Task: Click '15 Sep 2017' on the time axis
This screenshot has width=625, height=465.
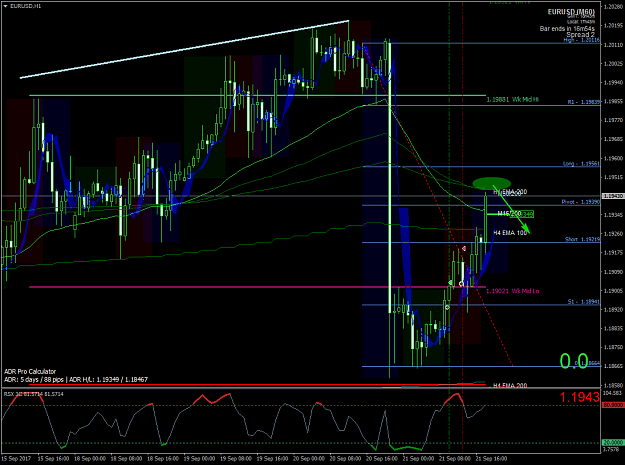Action: (x=16, y=459)
